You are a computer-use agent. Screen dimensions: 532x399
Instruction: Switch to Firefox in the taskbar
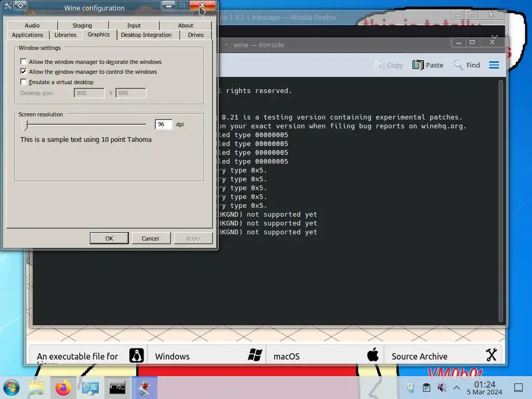[63, 388]
